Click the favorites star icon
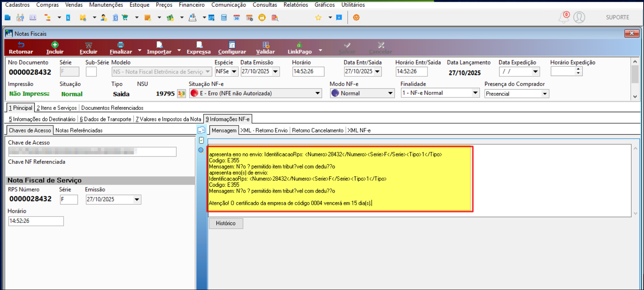Viewport: 644px width, 290px height. click(x=318, y=18)
